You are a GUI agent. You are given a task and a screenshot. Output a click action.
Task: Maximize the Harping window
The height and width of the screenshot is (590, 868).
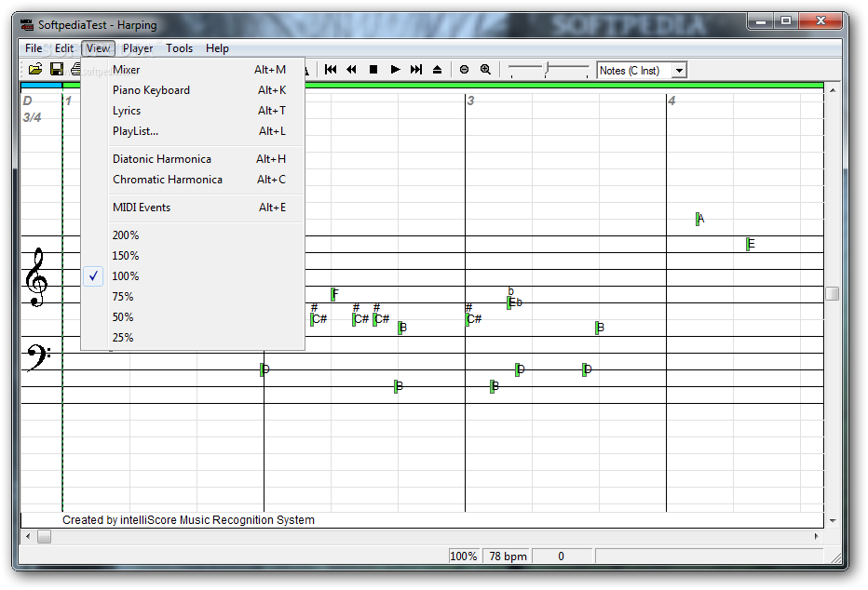[x=785, y=21]
